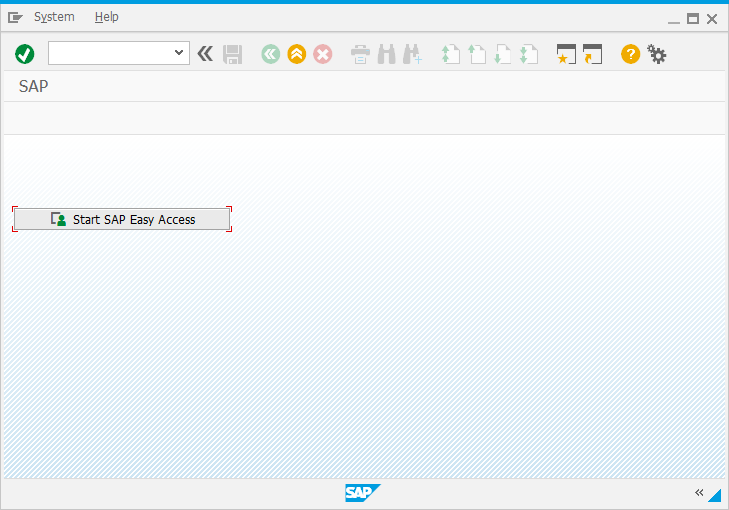The height and width of the screenshot is (510, 729).
Task: Click the yellow Exit up-arrow icon
Action: 297,54
